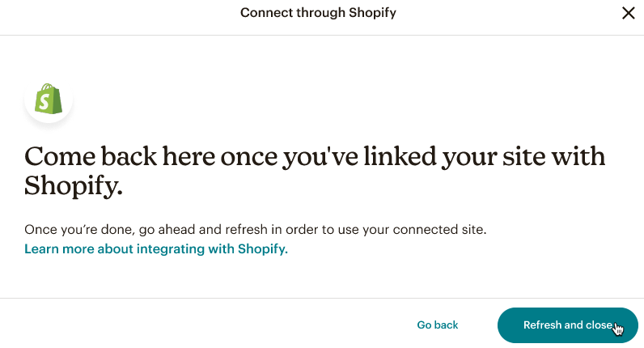Select the Go back text link

click(438, 325)
